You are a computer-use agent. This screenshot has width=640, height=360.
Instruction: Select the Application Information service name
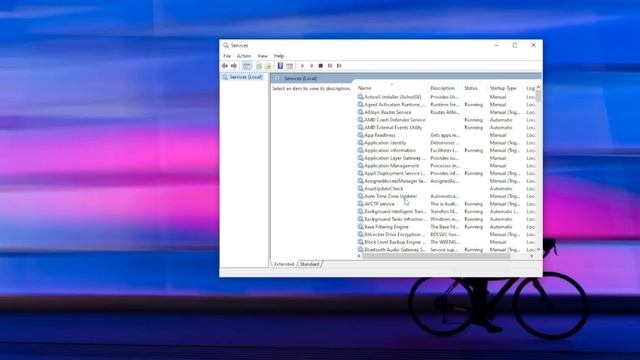pos(390,150)
